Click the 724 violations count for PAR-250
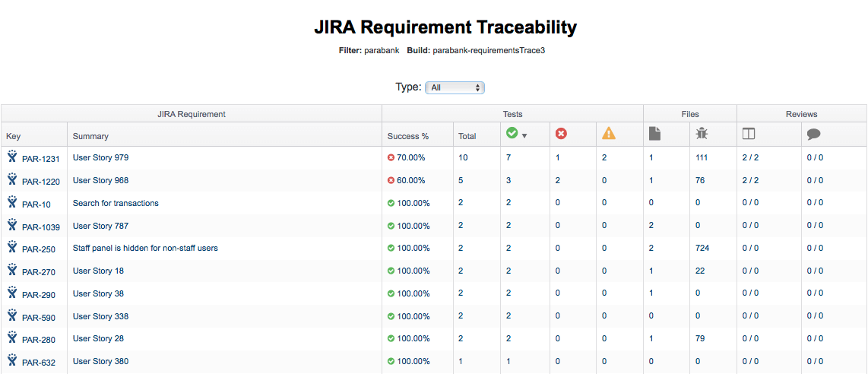 (702, 248)
